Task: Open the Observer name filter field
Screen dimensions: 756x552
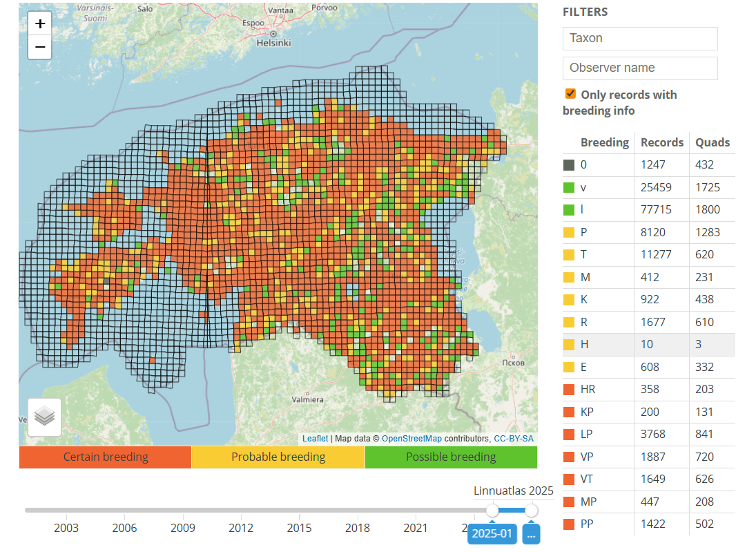Action: (639, 68)
